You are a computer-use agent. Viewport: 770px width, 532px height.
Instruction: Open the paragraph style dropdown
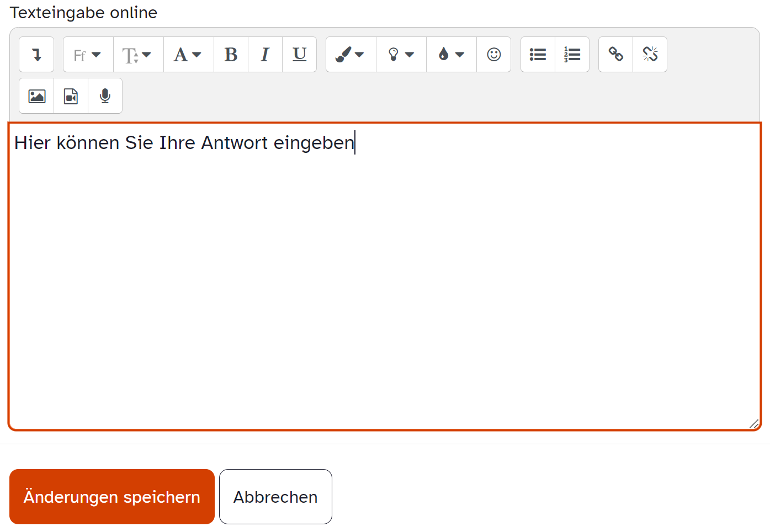pyautogui.click(x=188, y=54)
